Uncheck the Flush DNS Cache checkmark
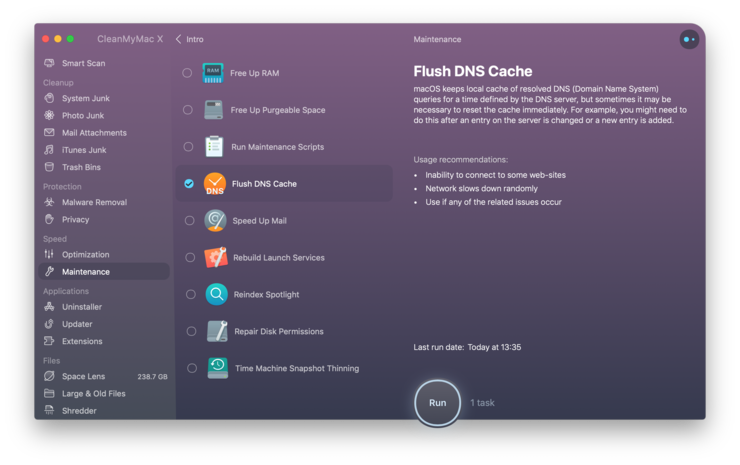 tap(189, 184)
